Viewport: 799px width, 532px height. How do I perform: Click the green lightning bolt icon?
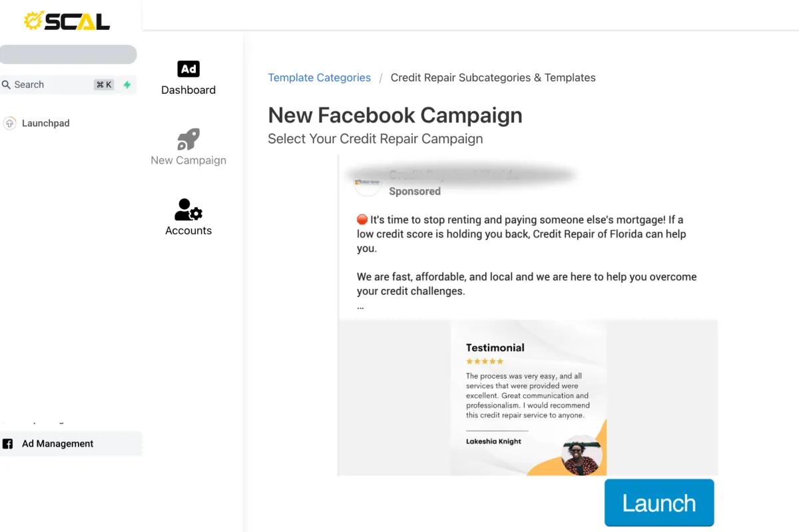tap(127, 85)
